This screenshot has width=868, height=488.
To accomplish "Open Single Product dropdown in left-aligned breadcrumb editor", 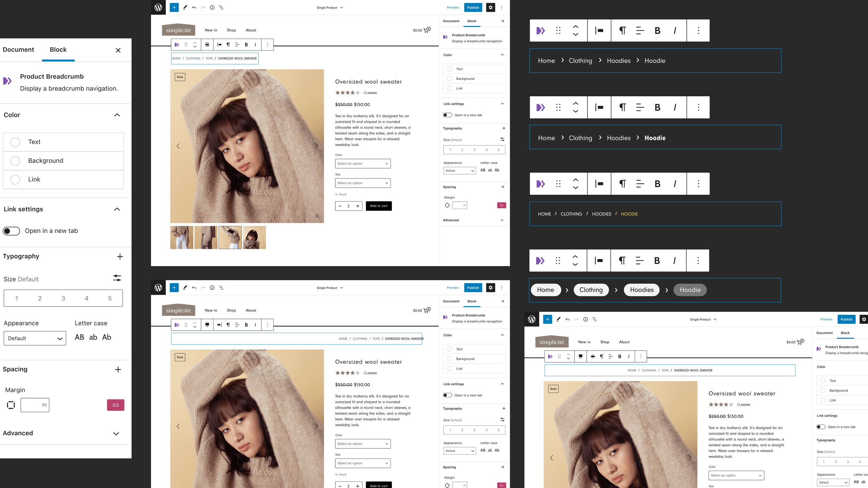I will 329,8.
